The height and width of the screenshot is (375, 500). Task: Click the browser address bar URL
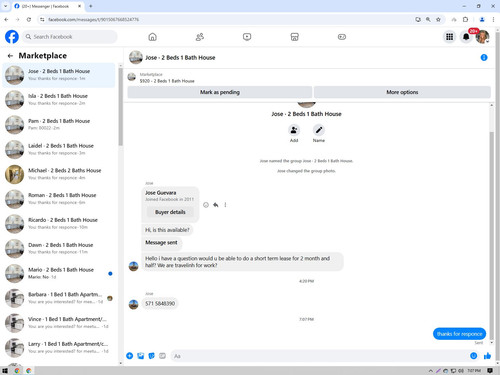[x=93, y=20]
